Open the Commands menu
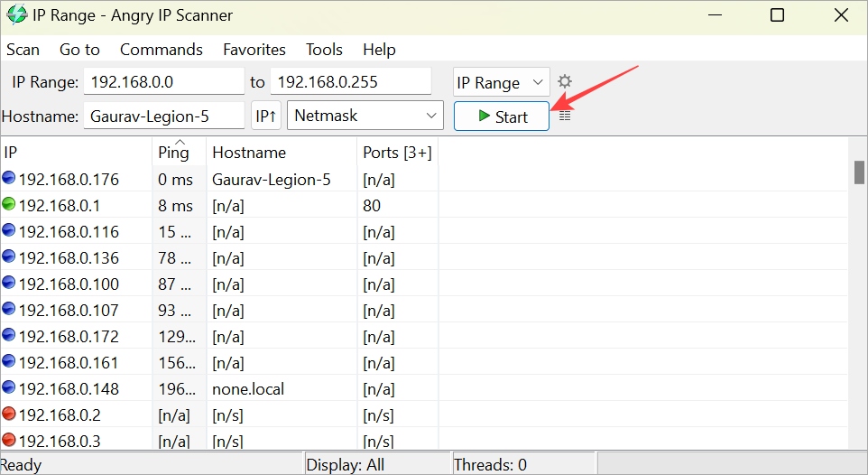 pos(162,50)
